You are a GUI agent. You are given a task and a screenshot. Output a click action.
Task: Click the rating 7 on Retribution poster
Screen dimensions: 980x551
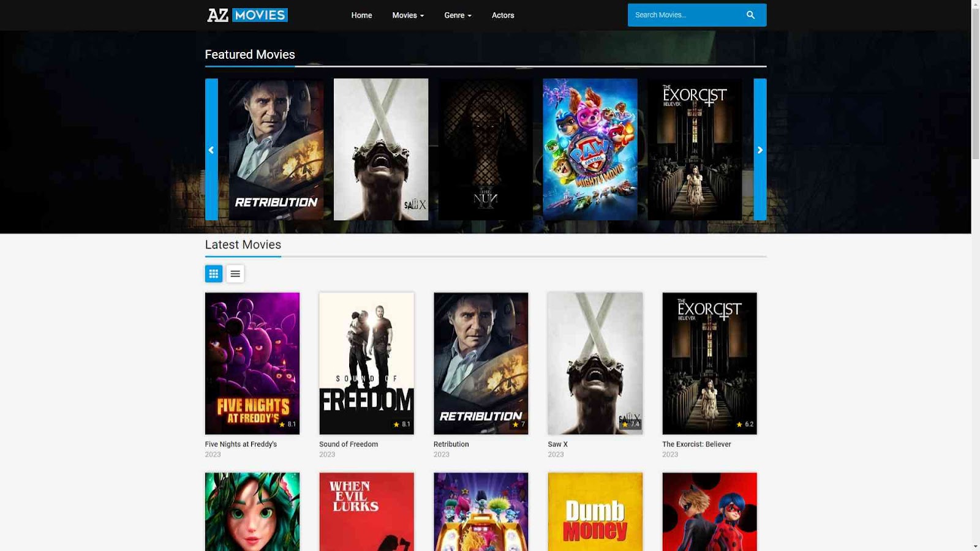pyautogui.click(x=519, y=424)
